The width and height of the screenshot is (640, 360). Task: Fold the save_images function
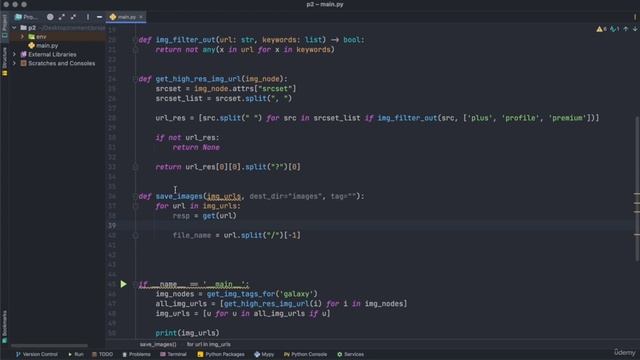click(x=135, y=196)
